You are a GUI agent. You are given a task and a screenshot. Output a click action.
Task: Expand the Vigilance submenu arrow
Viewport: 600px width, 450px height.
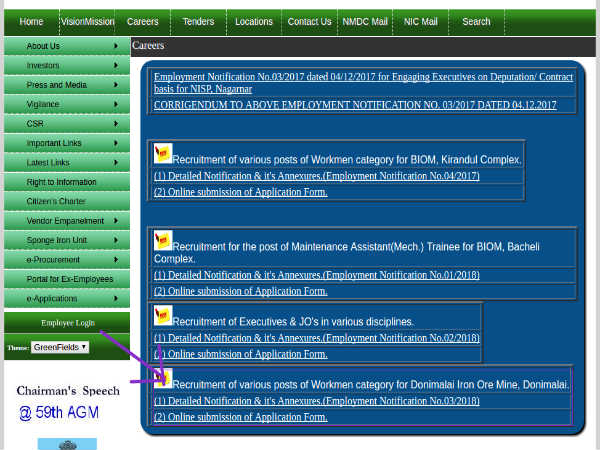click(x=116, y=104)
